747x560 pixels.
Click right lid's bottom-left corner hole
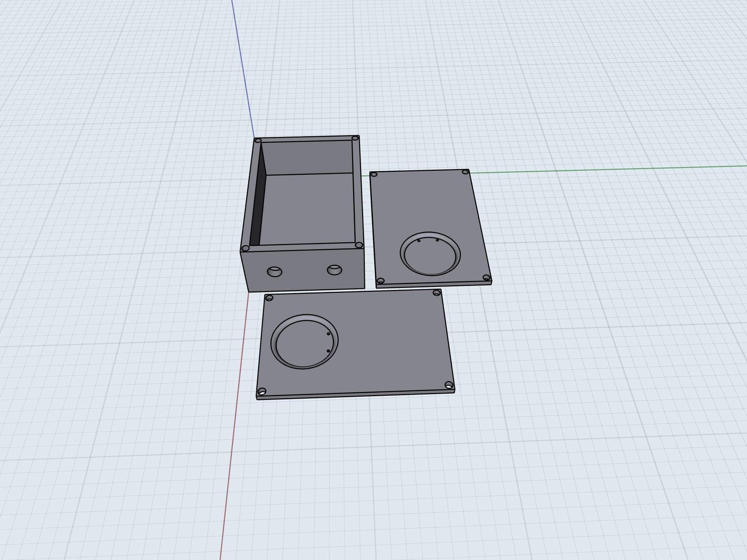pos(380,280)
